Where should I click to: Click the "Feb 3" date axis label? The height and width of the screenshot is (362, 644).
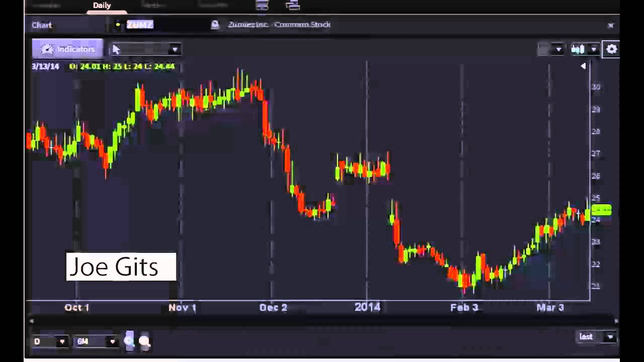pyautogui.click(x=464, y=307)
